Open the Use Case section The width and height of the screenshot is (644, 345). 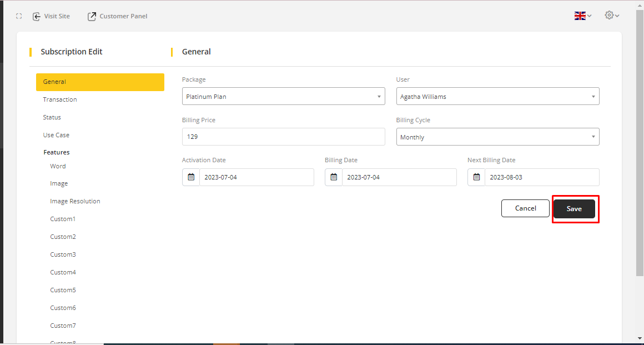coord(56,135)
